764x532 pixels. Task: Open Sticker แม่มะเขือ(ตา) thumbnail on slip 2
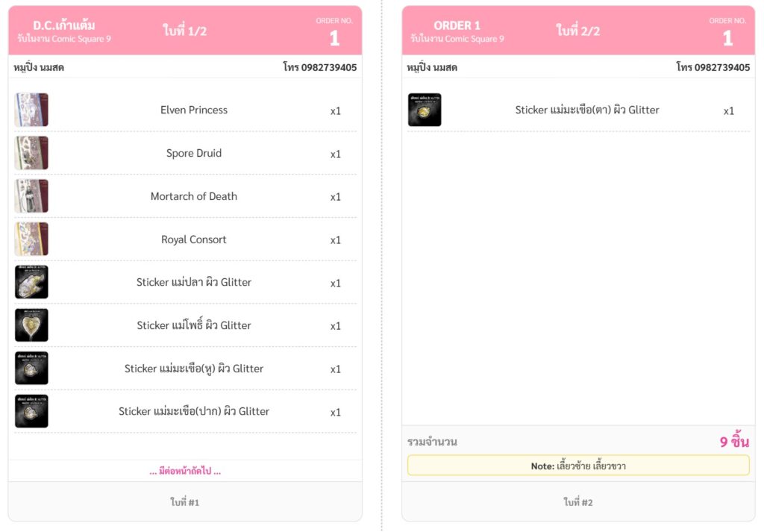(425, 110)
